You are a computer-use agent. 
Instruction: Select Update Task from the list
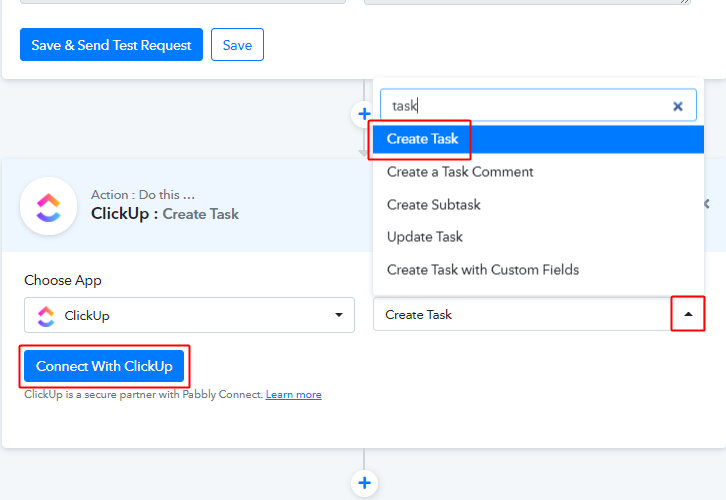pyautogui.click(x=538, y=237)
